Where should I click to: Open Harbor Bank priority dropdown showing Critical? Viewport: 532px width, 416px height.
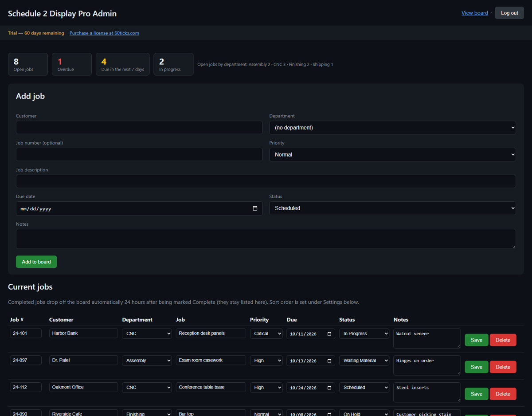(266, 334)
